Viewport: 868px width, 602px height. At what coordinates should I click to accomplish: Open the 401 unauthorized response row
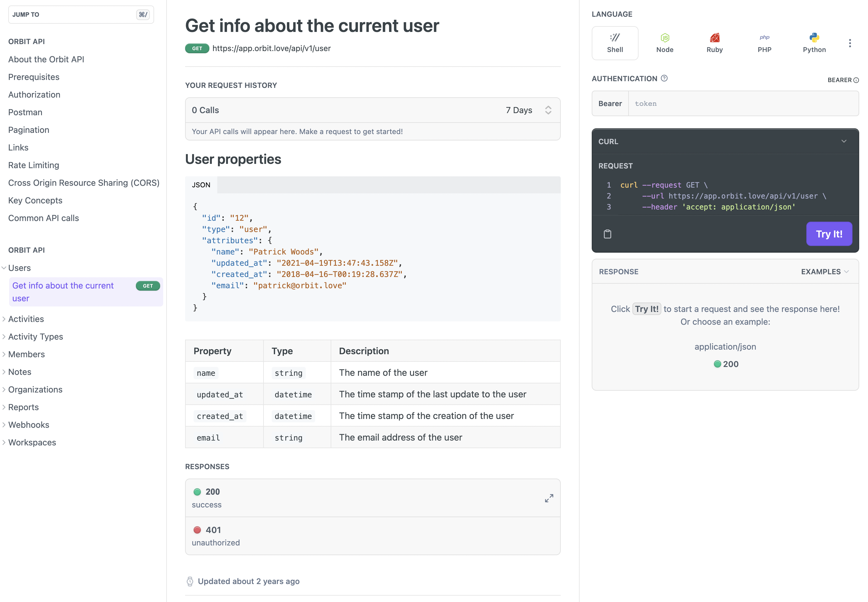[x=373, y=536]
